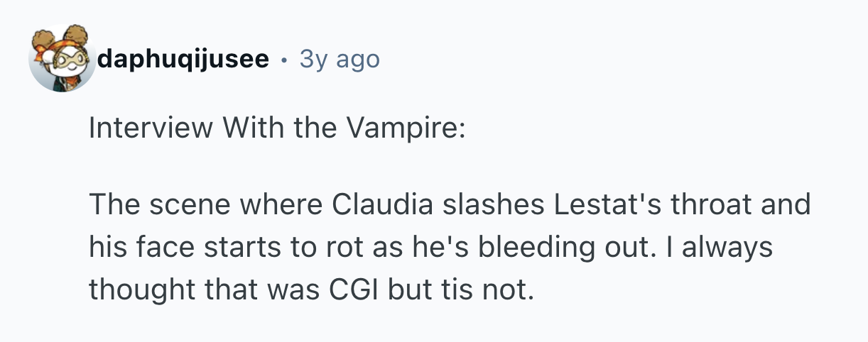Viewport: 868px width, 342px height.
Task: Click the word "scene" in the comment
Action: (181, 205)
